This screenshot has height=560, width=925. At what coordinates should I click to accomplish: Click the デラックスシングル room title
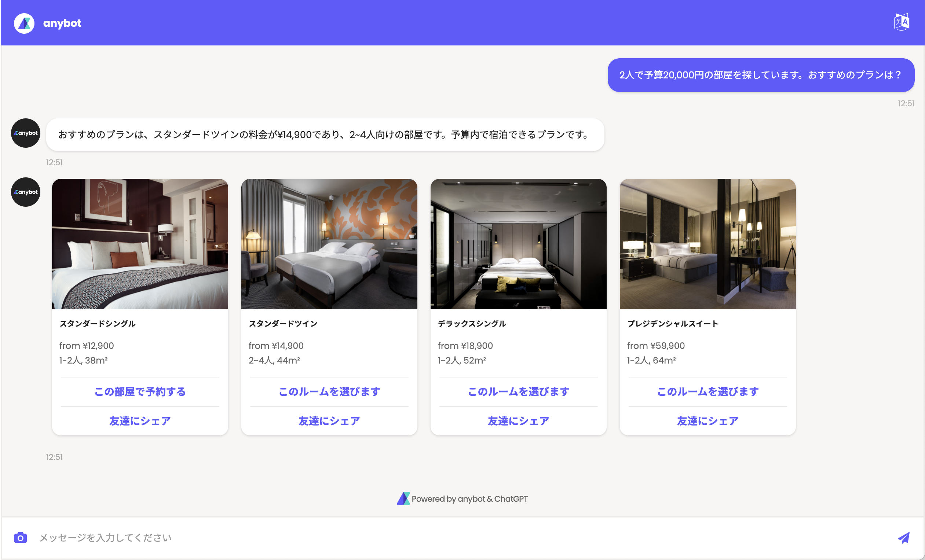pos(472,323)
